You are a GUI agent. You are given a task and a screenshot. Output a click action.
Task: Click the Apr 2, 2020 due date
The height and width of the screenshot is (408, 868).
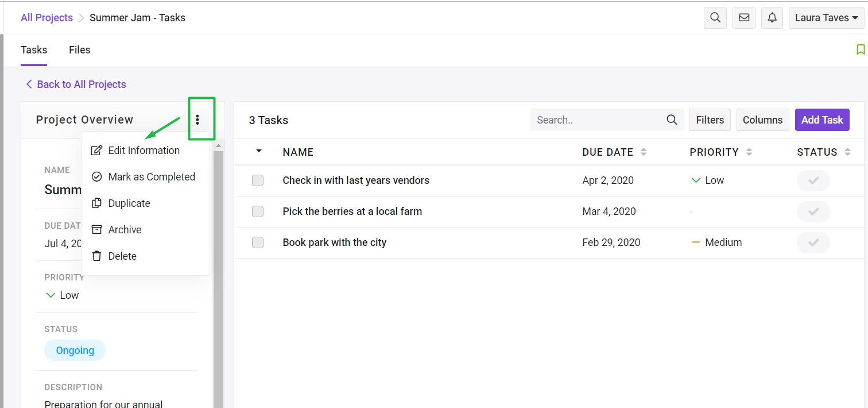click(608, 180)
